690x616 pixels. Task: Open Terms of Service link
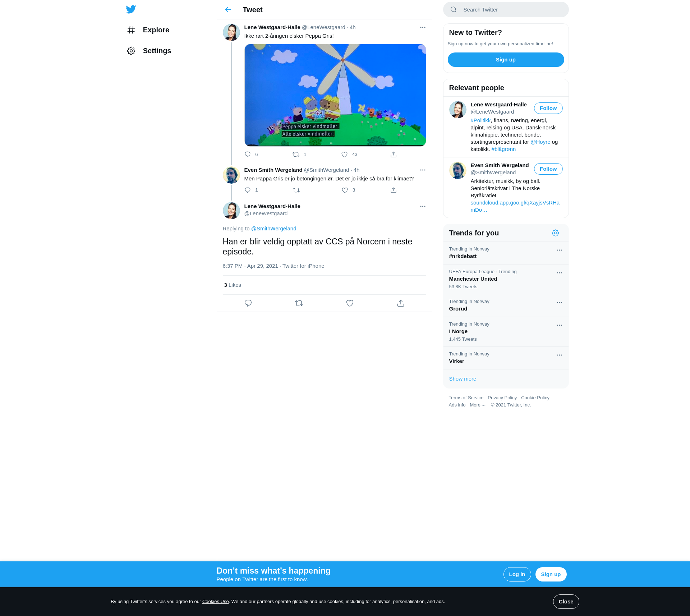pos(466,398)
